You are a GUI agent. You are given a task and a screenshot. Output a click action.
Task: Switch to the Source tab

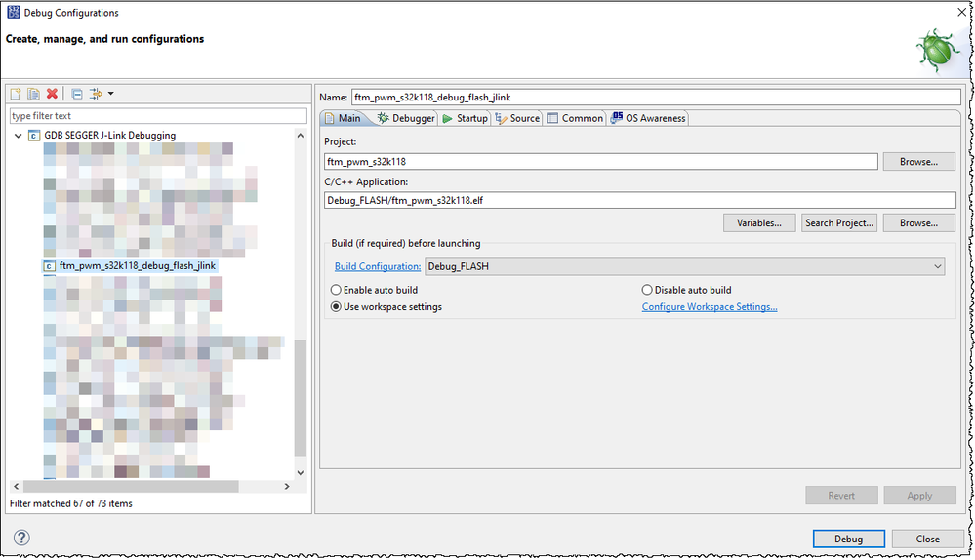click(517, 118)
